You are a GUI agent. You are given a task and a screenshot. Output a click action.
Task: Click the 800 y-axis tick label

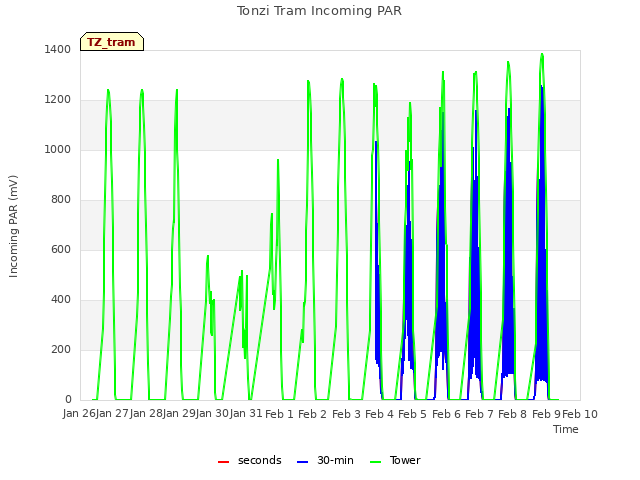pyautogui.click(x=61, y=200)
